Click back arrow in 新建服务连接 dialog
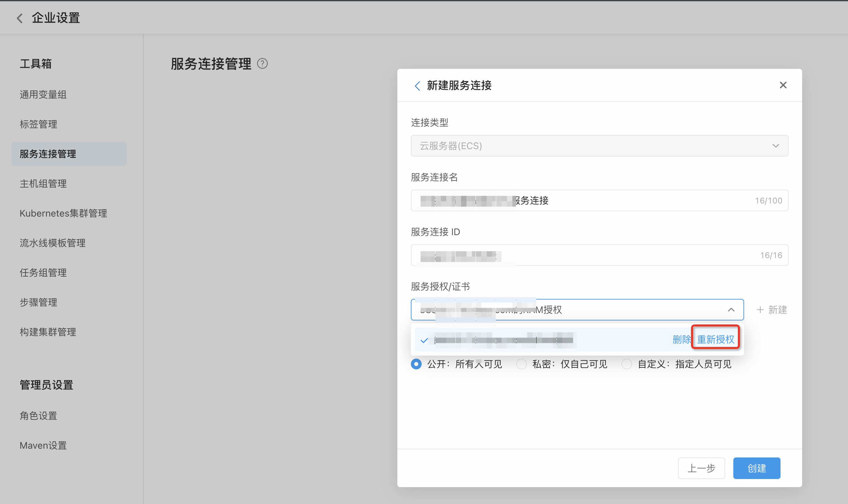 (x=418, y=86)
